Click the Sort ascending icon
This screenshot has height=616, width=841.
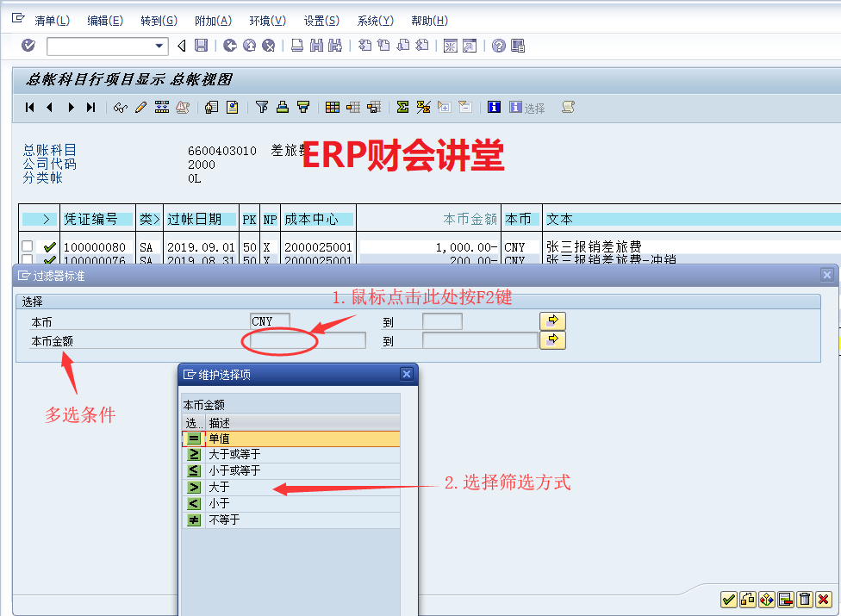coord(283,107)
